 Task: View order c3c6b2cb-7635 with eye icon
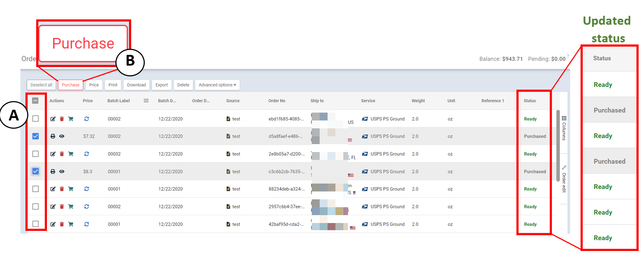62,171
